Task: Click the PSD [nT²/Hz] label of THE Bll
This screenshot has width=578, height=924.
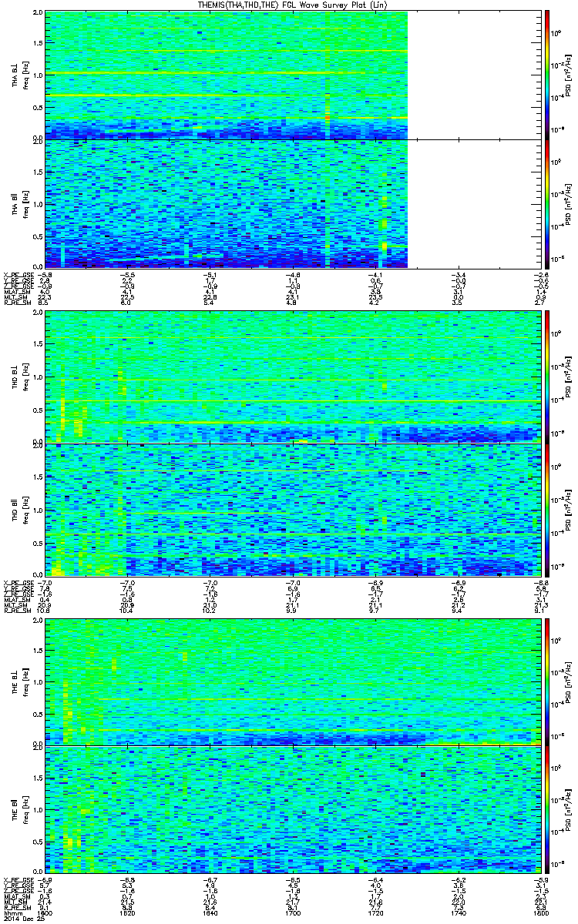Action: tap(568, 811)
